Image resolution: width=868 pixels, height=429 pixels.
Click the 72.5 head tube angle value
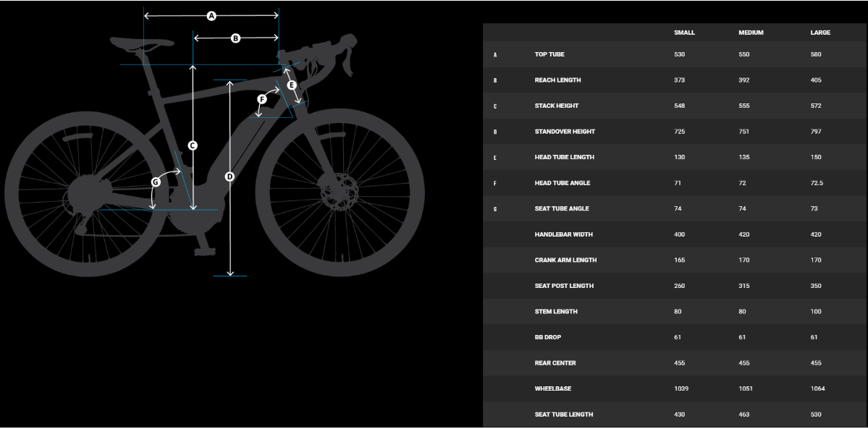click(x=817, y=183)
